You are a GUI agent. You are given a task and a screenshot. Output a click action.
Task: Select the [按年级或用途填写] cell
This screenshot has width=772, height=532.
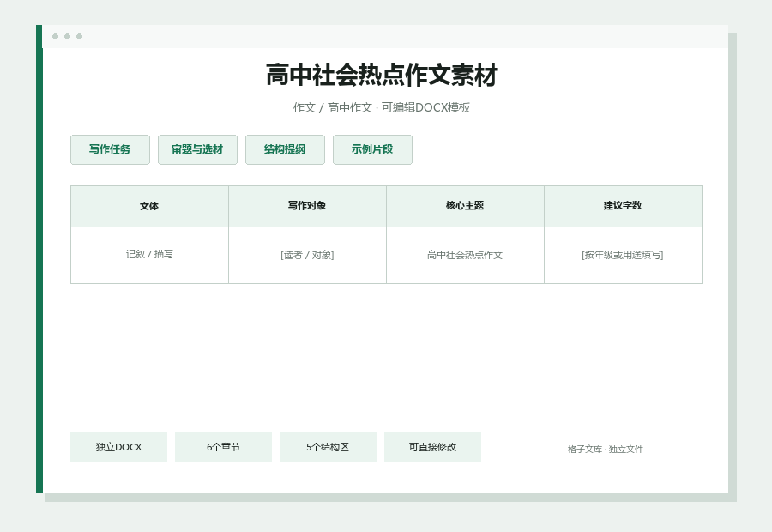point(623,255)
